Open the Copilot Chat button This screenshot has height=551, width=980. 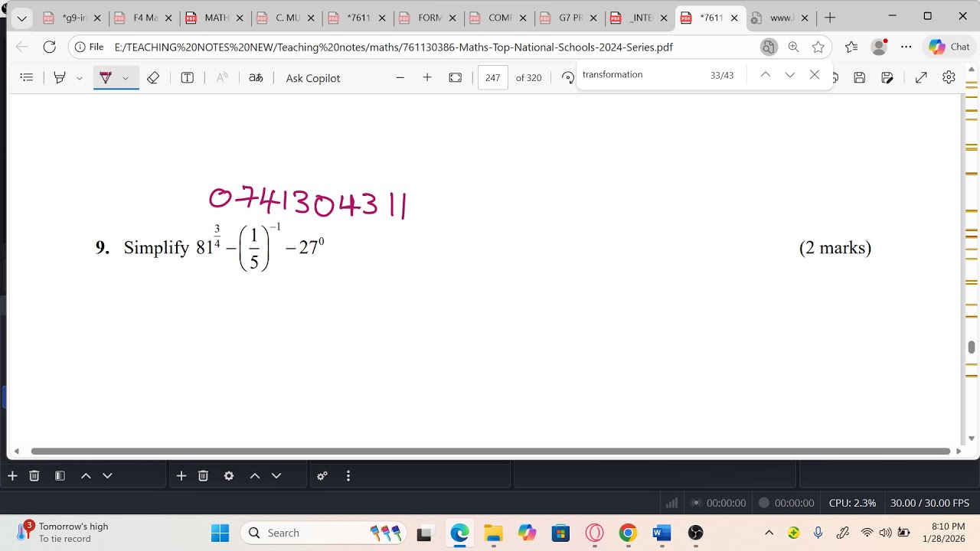[x=949, y=47]
